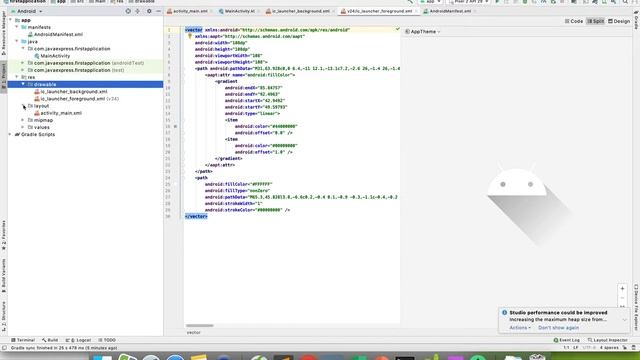Screen dimensions: 640x360
Task: Switch editor to Design view
Action: pyautogui.click(x=619, y=21)
